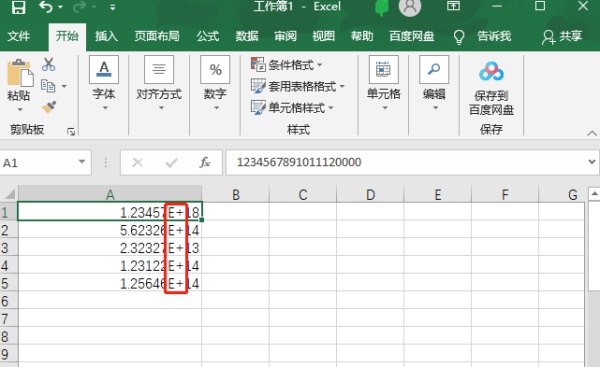Click the formula bar value 123456789101120000
600x367 pixels.
click(x=299, y=162)
